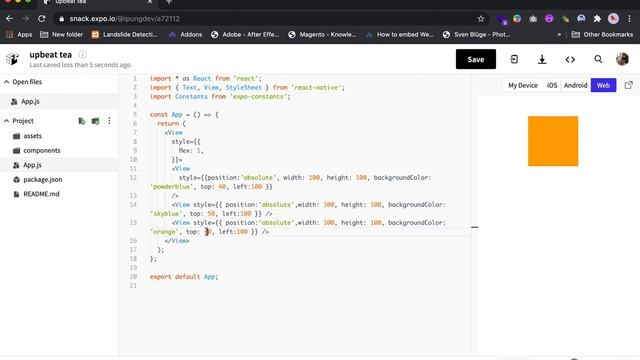This screenshot has width=640, height=360.
Task: Open the Magento - Knowle... bookmark
Action: tap(322, 35)
